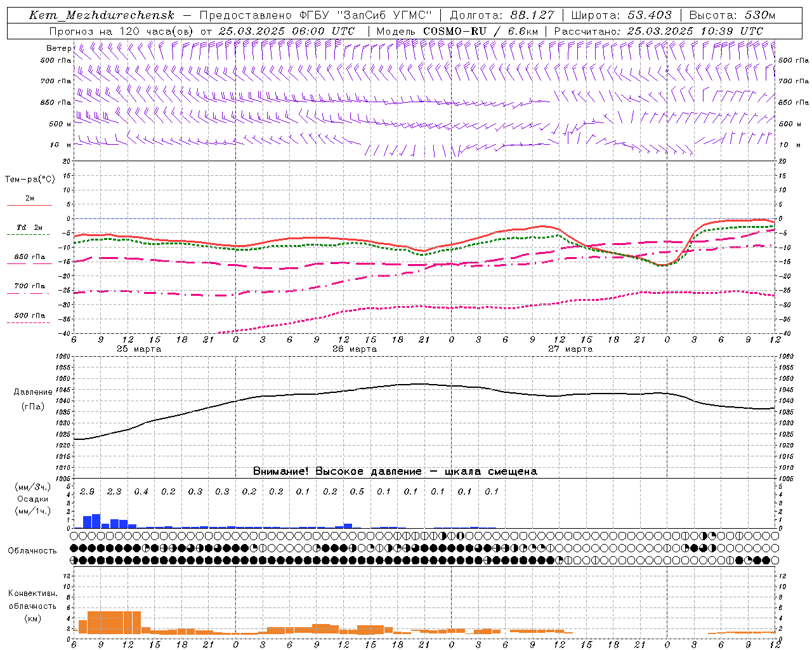
Task: Click 'Рассчитано: 25.03.2025 10:39 UTC' timestamp
Action: (658, 31)
